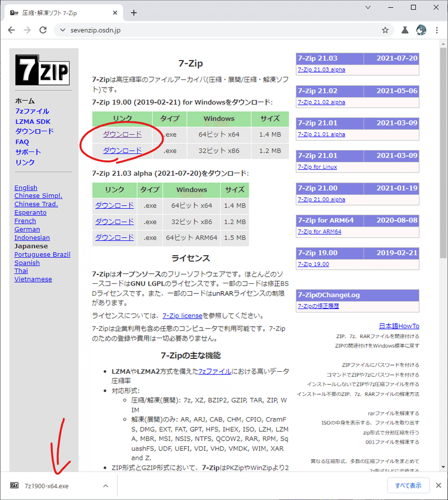Screen dimensions: 448x500
Task: Open site info dropdown in address bar
Action: (63, 30)
